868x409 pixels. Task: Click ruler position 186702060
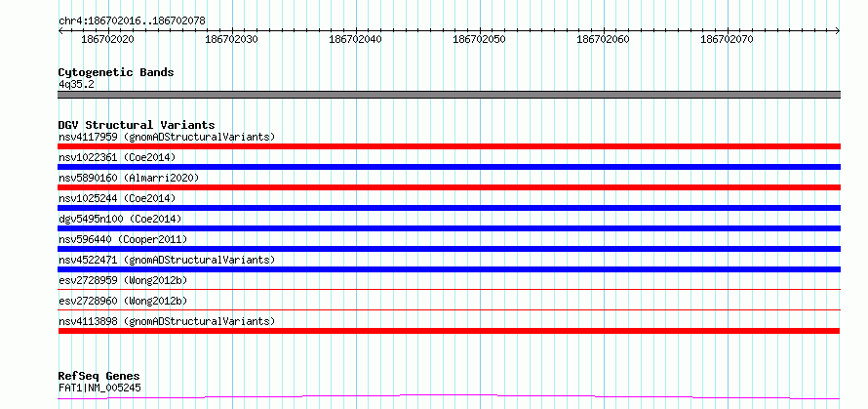tap(604, 39)
